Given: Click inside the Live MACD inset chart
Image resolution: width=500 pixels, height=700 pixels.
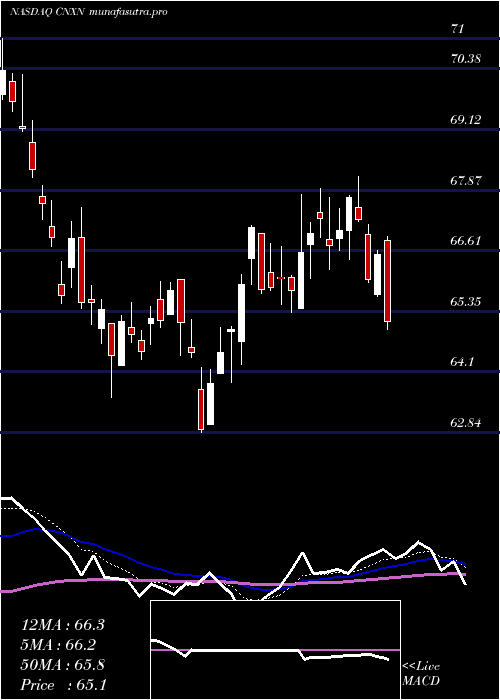Looking at the screenshot, I should pyautogui.click(x=275, y=650).
